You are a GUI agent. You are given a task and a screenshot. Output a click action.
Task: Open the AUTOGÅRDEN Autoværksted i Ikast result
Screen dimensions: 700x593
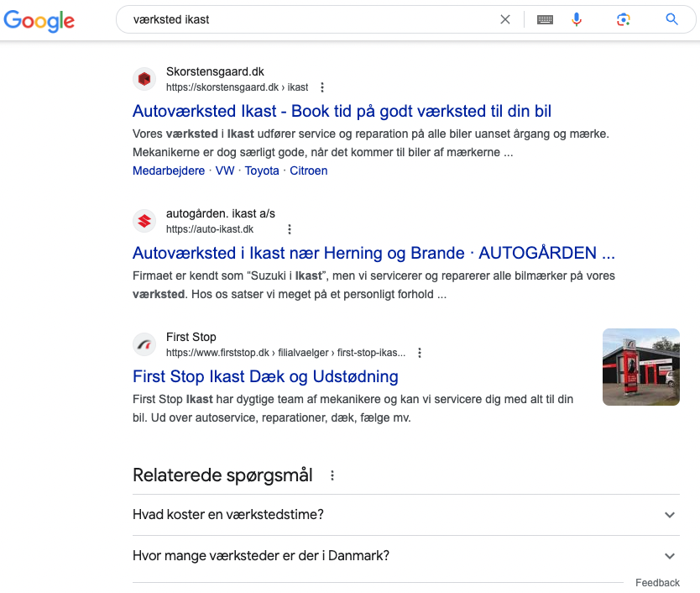(374, 253)
